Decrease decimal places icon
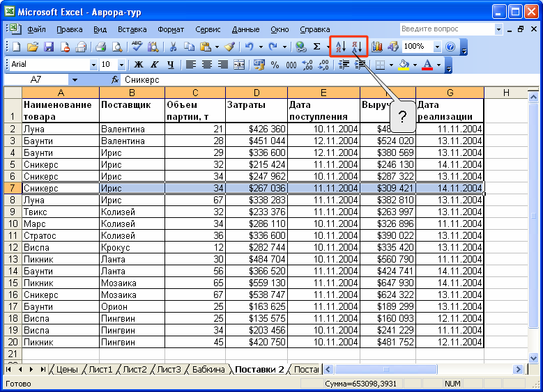The height and width of the screenshot is (392, 543). click(323, 64)
